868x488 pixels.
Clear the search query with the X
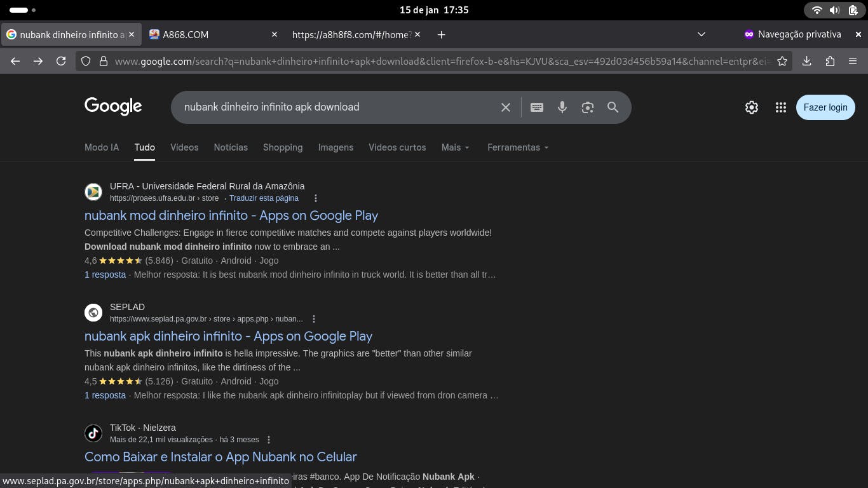click(505, 107)
